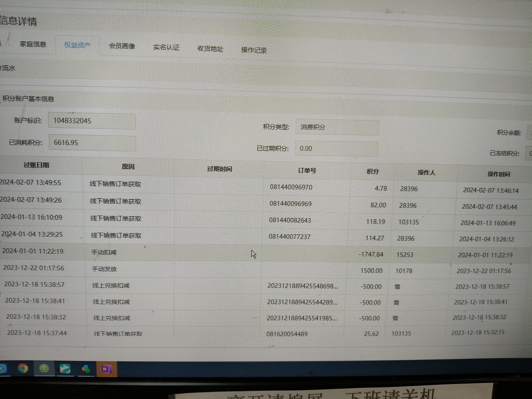Click the 积分 column header
The height and width of the screenshot is (399, 532).
pos(372,172)
